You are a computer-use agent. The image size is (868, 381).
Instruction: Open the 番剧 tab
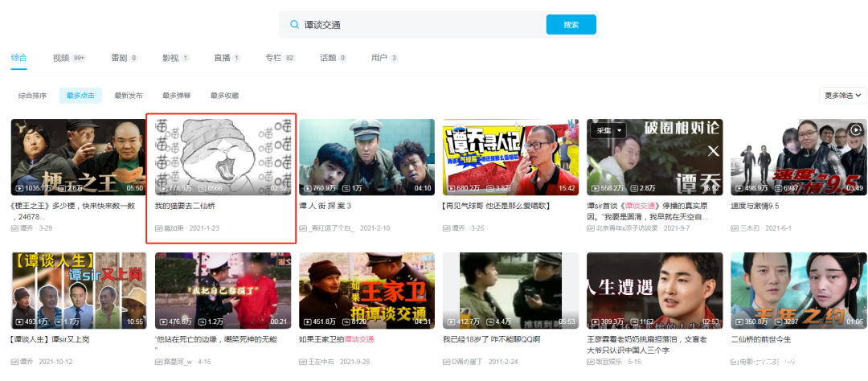(125, 58)
